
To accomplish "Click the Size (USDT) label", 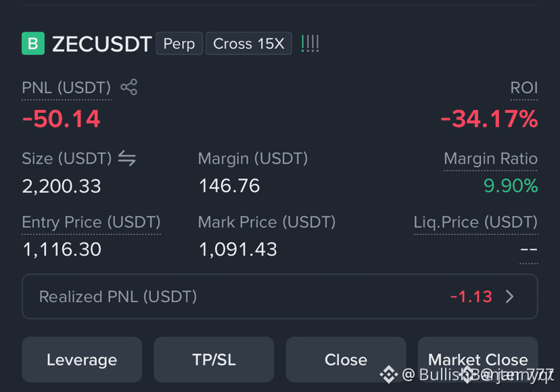I will 67,159.
